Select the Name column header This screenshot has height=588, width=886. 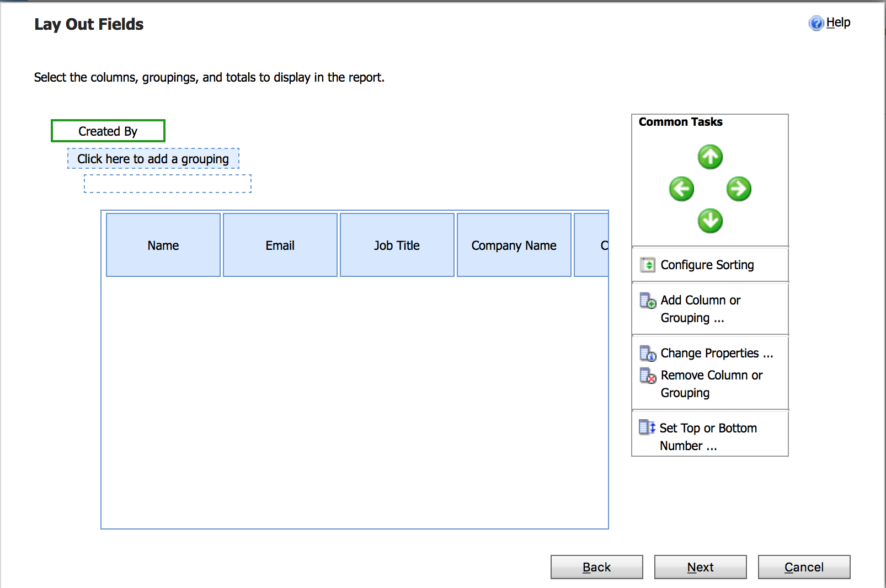click(x=163, y=245)
